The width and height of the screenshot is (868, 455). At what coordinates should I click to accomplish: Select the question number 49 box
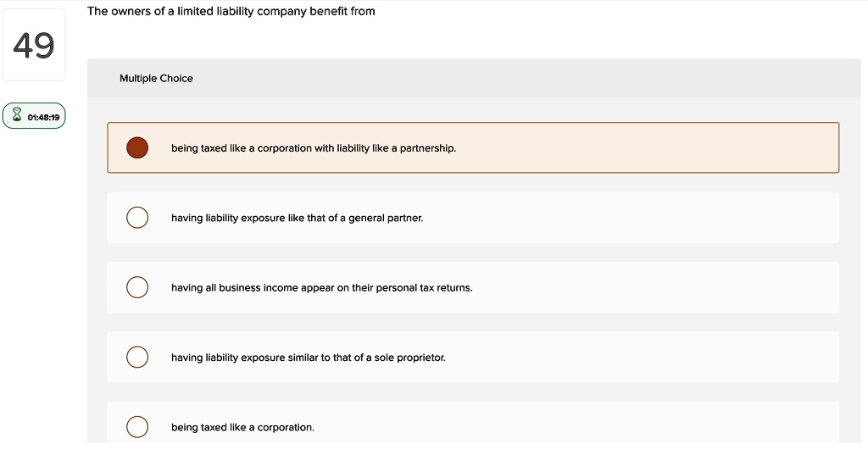pyautogui.click(x=34, y=45)
